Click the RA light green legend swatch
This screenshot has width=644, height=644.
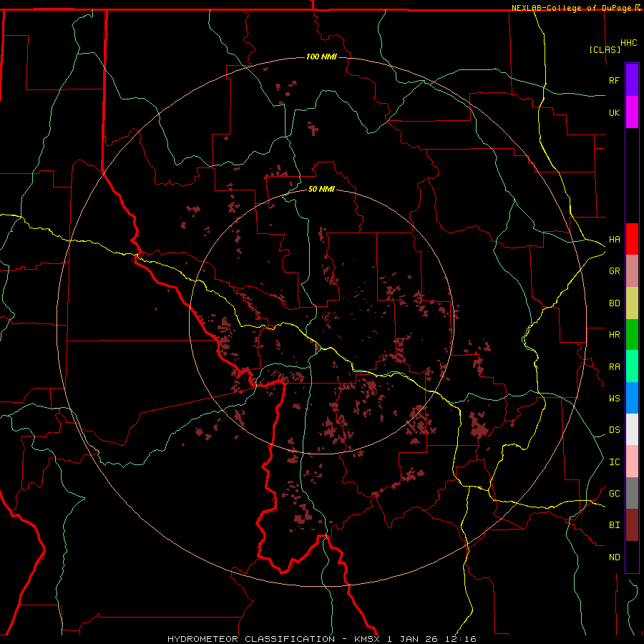point(632,366)
